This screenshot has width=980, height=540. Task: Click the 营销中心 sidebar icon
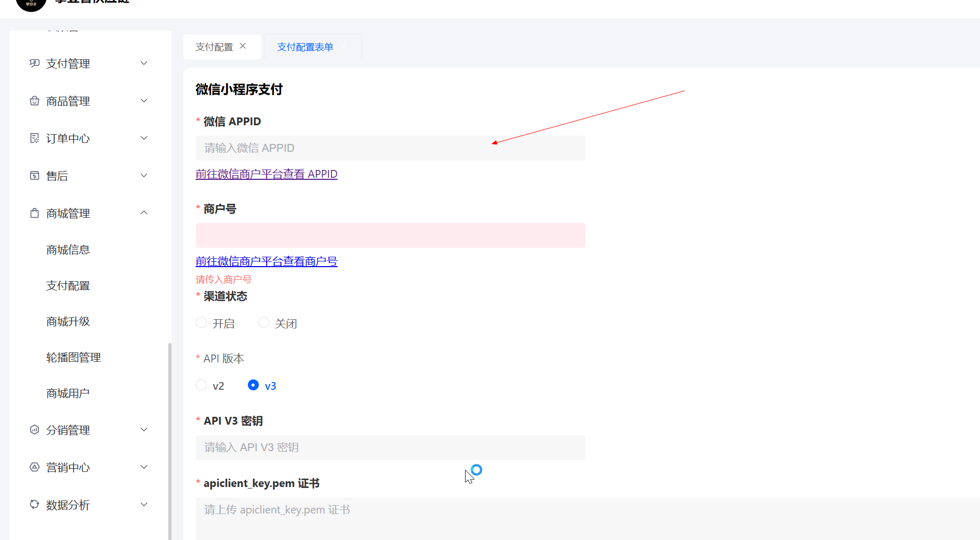coord(34,467)
